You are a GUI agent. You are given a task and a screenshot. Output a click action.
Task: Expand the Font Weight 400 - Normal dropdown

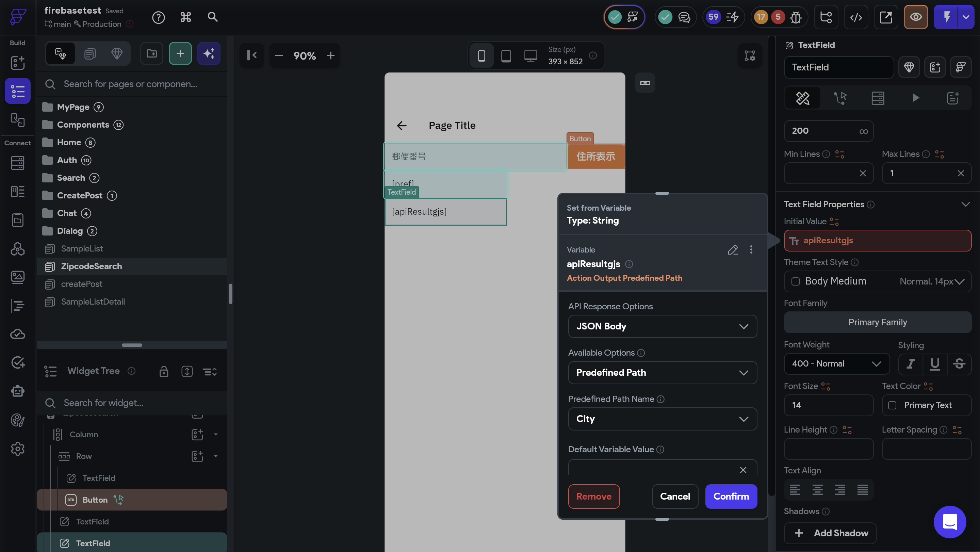(x=836, y=364)
